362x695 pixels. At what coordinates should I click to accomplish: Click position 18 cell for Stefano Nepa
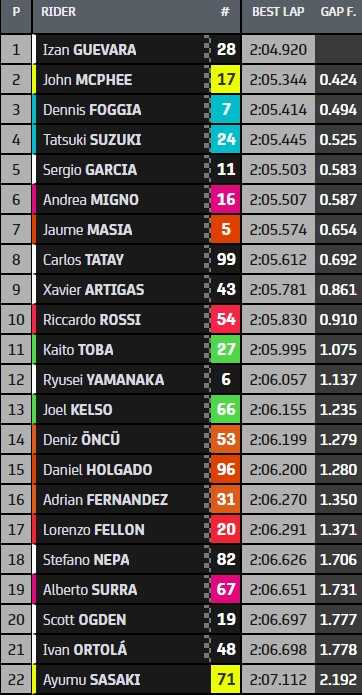16,559
